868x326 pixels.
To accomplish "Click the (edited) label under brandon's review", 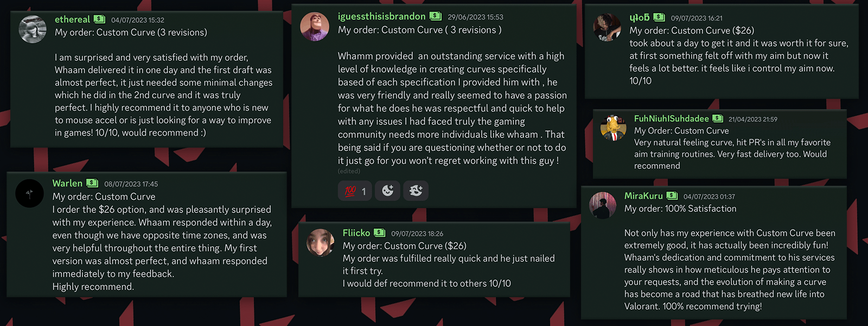I will [x=349, y=171].
